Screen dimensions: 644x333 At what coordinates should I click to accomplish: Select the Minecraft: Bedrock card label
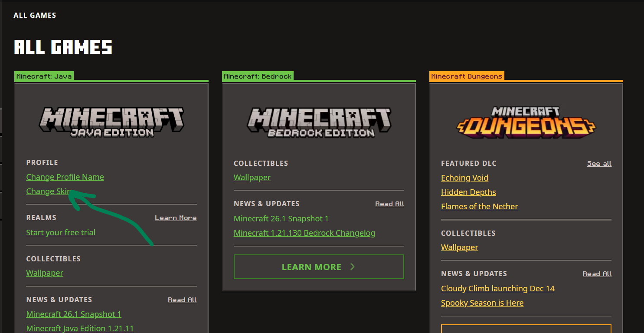258,76
